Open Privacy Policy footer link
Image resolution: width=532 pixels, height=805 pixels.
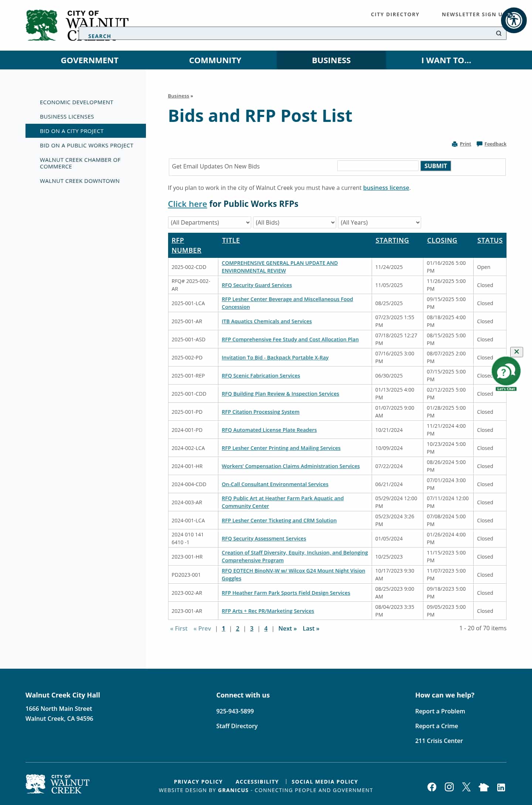coord(198,782)
